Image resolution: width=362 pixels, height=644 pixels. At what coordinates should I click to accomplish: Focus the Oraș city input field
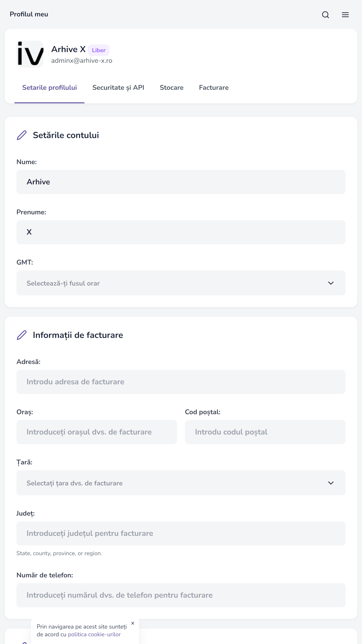coord(97,432)
